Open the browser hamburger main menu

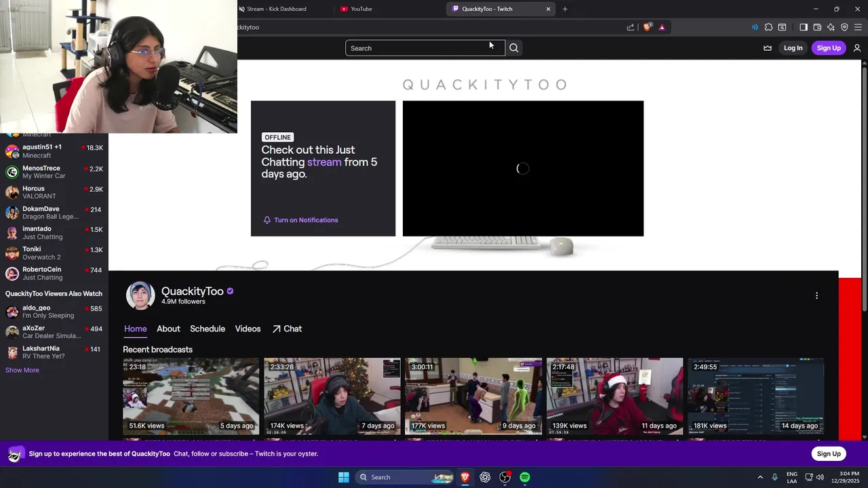(858, 27)
